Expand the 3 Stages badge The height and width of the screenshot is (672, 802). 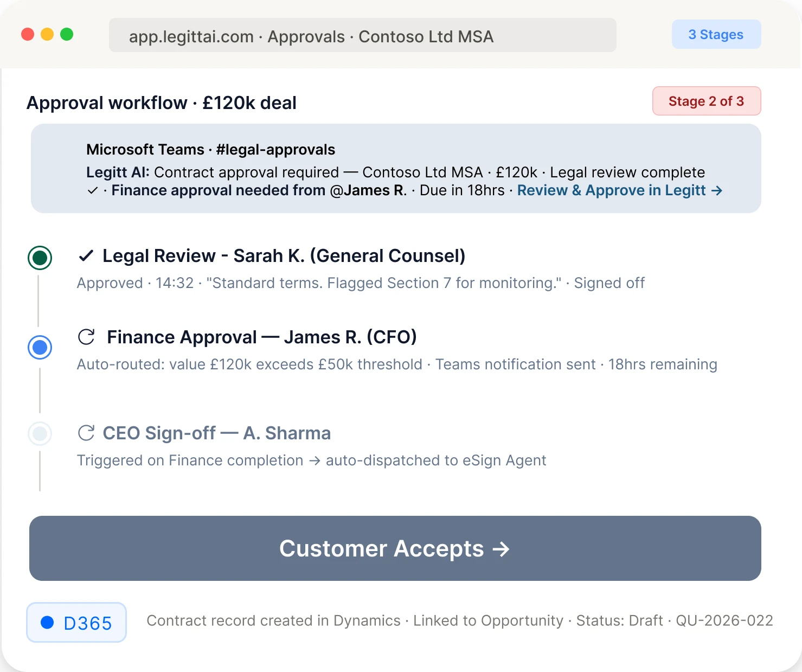(716, 34)
